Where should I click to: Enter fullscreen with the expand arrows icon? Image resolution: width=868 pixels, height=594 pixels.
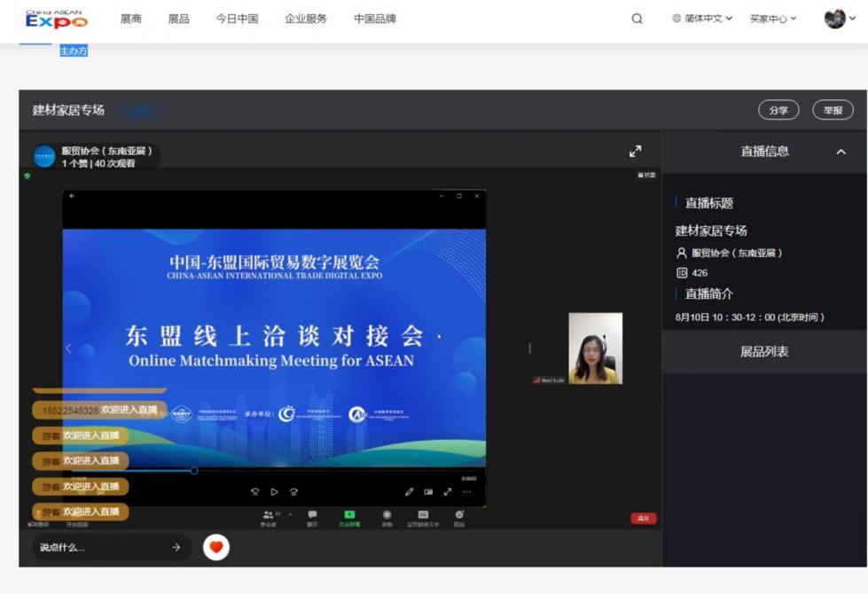(x=635, y=152)
